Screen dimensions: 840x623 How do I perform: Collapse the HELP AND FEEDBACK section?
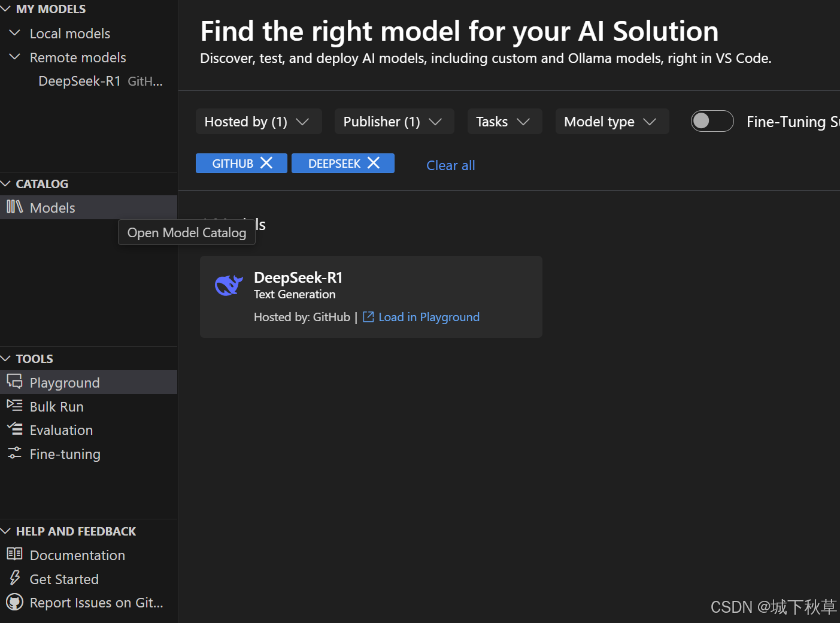(7, 531)
